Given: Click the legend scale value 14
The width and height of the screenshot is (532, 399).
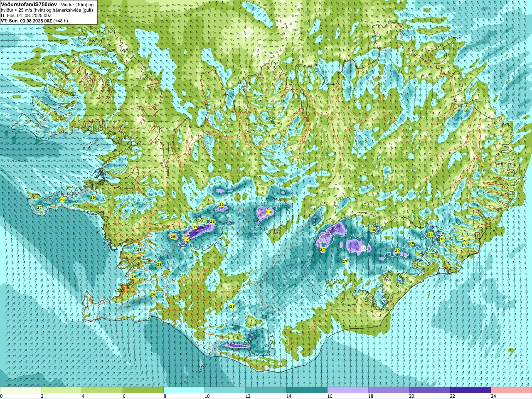Looking at the screenshot, I should tap(288, 396).
